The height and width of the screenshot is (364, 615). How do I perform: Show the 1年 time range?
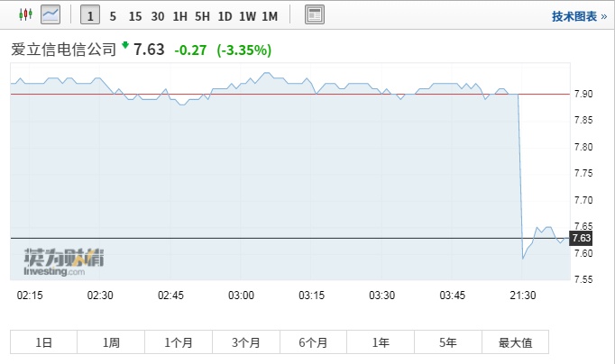[x=381, y=342]
